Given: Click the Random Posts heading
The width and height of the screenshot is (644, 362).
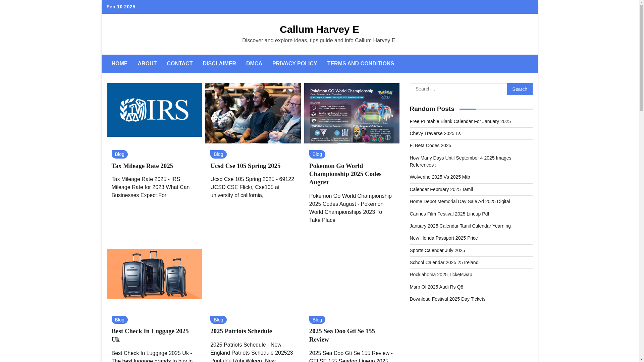Looking at the screenshot, I should (x=432, y=109).
